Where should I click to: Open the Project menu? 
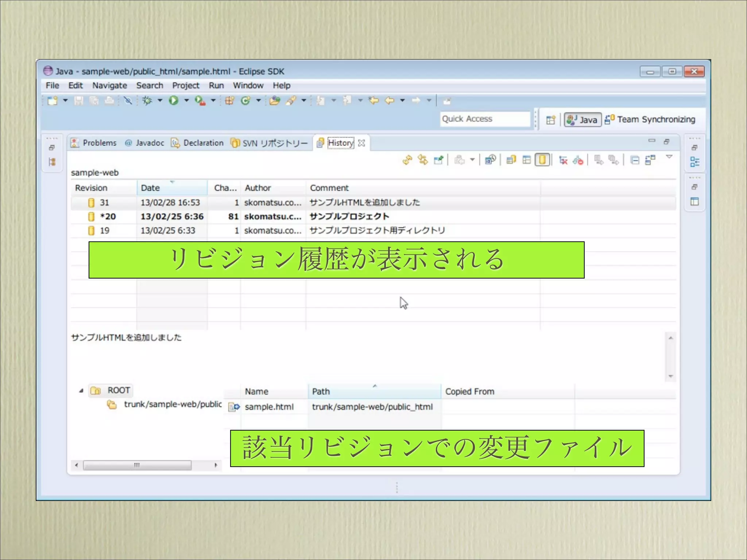click(186, 86)
